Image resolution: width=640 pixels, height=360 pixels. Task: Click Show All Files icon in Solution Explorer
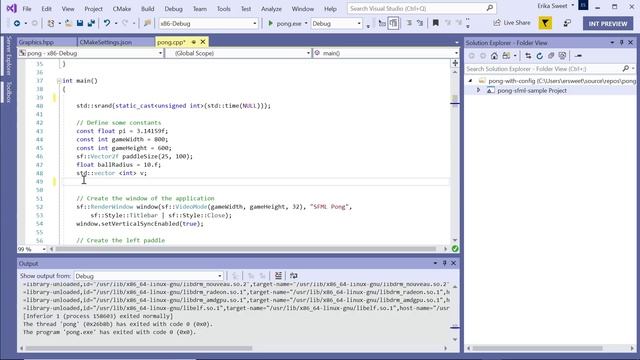(x=562, y=56)
